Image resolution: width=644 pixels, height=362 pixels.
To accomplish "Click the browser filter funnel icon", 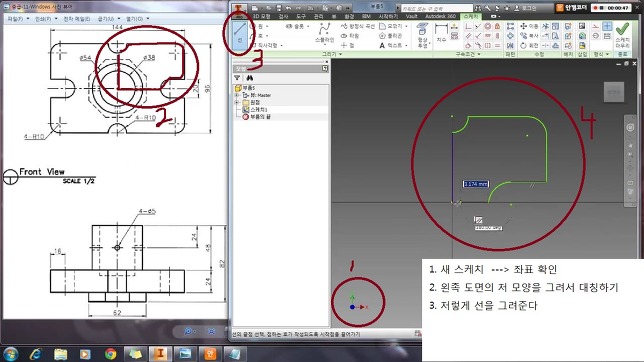I will click(x=237, y=78).
